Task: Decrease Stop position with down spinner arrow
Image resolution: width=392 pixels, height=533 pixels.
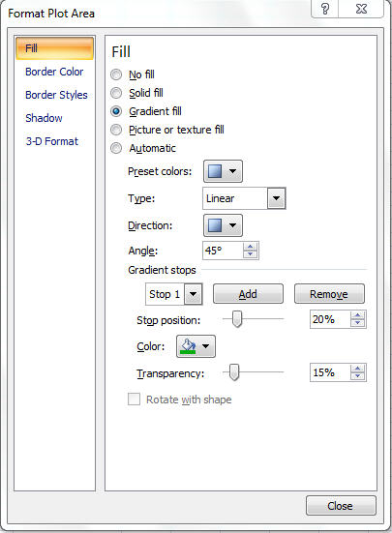Action: 358,323
